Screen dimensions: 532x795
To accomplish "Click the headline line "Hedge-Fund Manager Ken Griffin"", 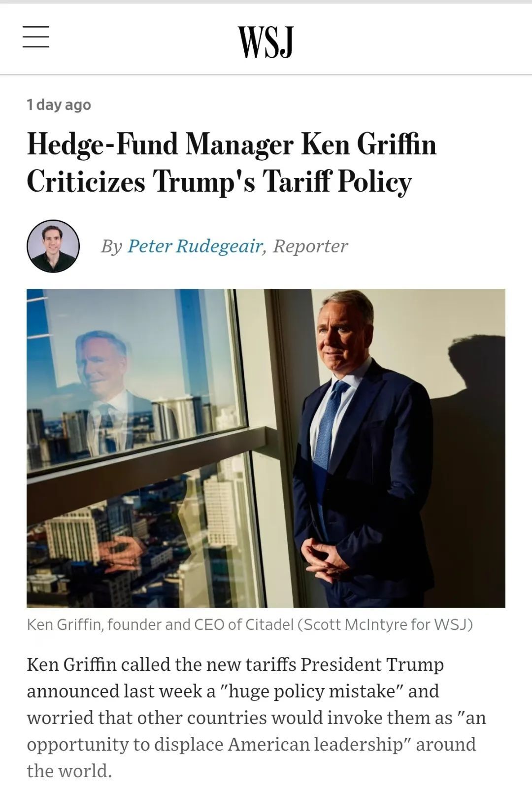I will point(232,144).
